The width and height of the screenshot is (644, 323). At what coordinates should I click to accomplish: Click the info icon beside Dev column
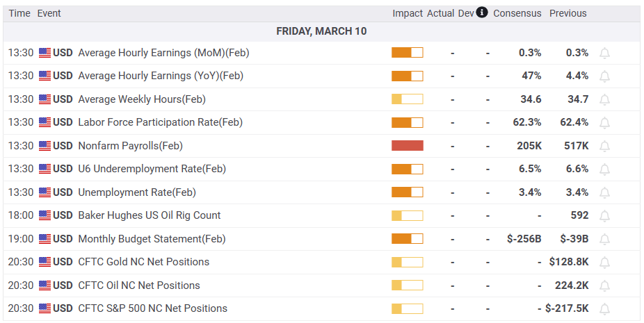pos(482,13)
